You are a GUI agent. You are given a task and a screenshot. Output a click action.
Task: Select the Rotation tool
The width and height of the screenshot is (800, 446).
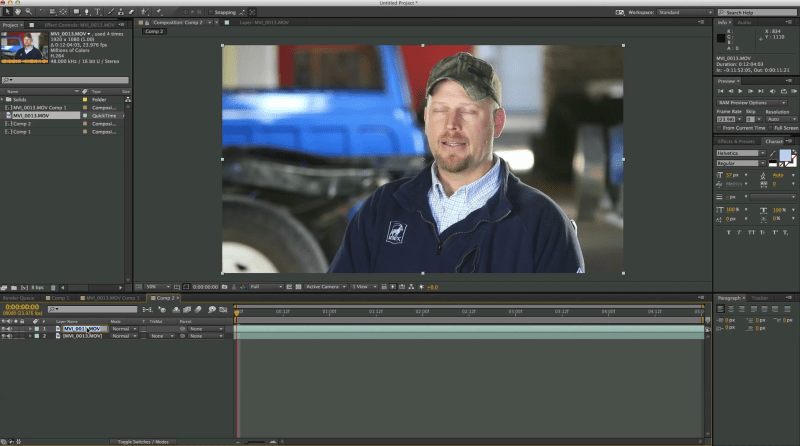42,11
